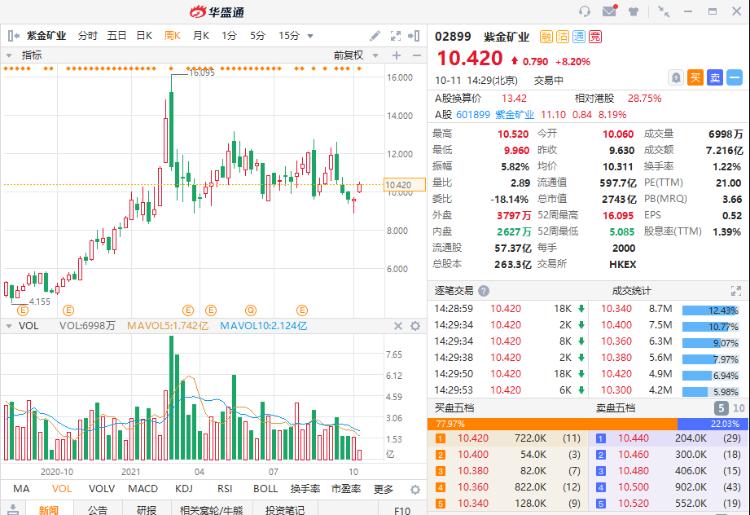Select the VOLV indicator
750x515 pixels.
point(101,489)
